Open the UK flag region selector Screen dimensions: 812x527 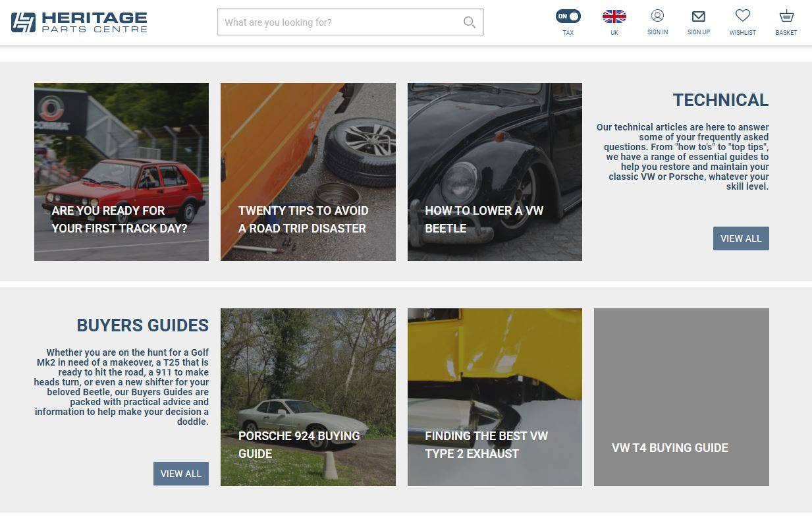614,16
